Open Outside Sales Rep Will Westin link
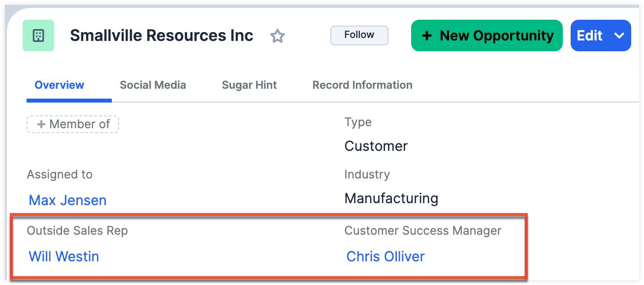This screenshot has width=644, height=285. tap(64, 256)
